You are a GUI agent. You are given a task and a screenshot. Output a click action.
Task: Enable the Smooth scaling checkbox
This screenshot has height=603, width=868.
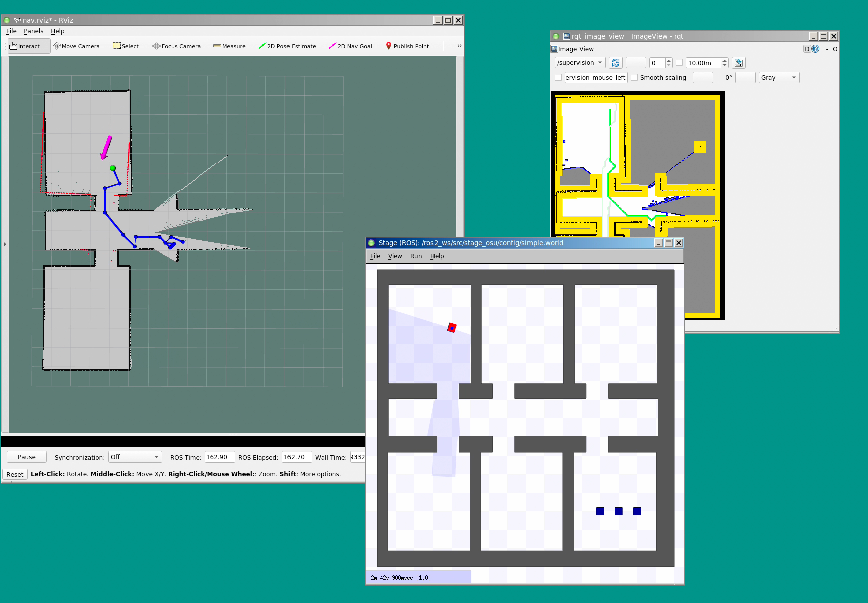[x=635, y=78]
